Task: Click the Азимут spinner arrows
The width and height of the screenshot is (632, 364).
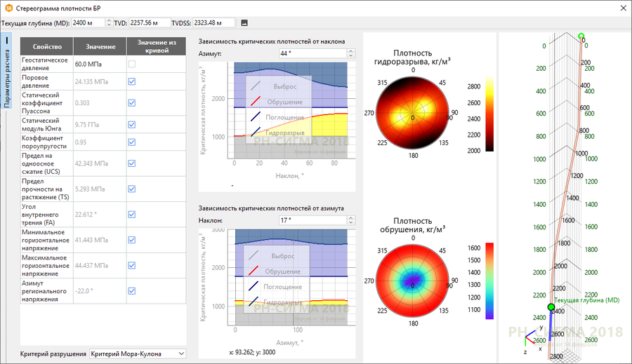Action: (x=351, y=53)
